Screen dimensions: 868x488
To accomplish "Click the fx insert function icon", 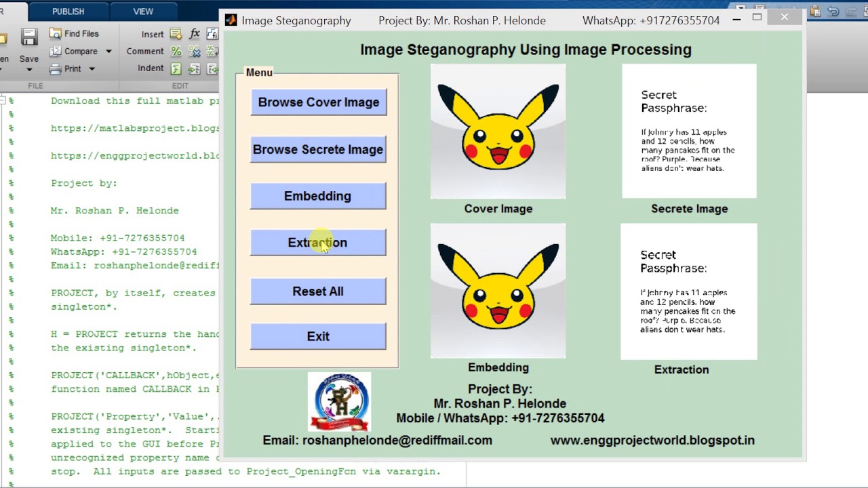I will [x=195, y=34].
